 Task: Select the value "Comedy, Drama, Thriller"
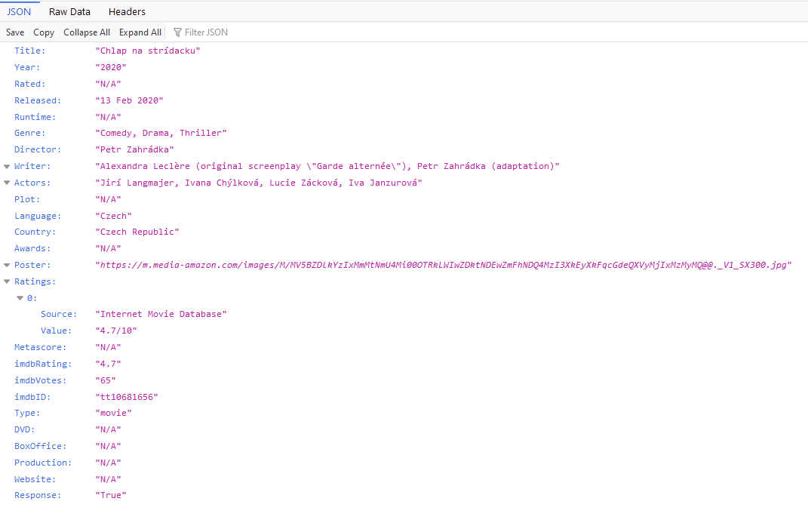(161, 133)
